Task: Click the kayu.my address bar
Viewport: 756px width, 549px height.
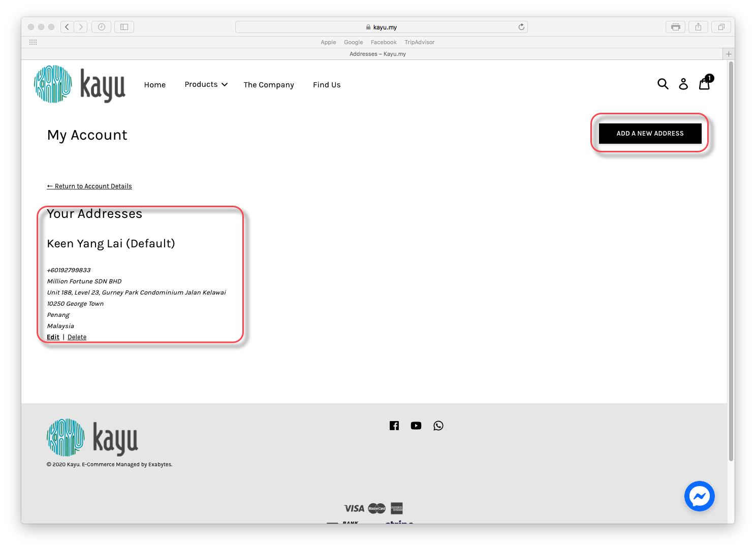Action: coord(381,27)
